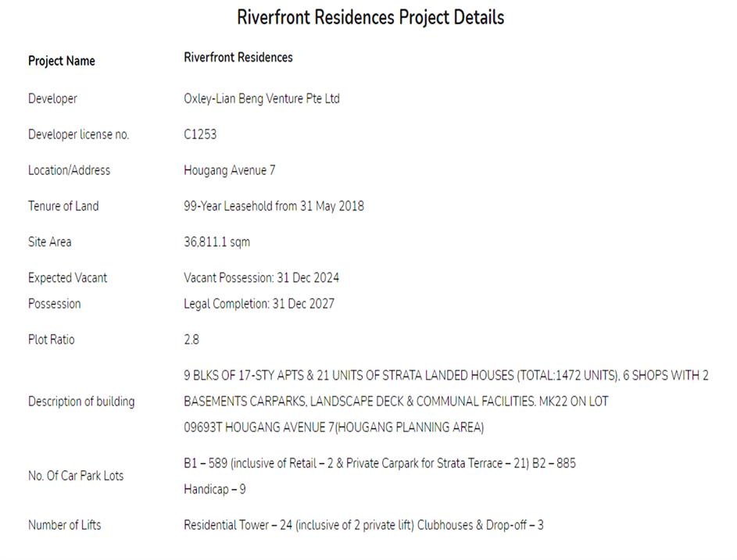Click Oxley-Lian Beng Venture Pte Ltd text
The height and width of the screenshot is (560, 737).
[x=262, y=98]
